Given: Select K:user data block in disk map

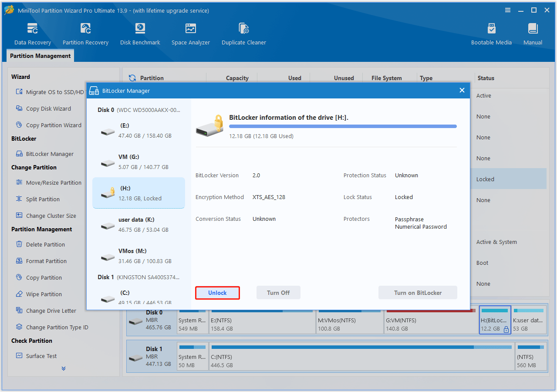Looking at the screenshot, I should pyautogui.click(x=528, y=320).
